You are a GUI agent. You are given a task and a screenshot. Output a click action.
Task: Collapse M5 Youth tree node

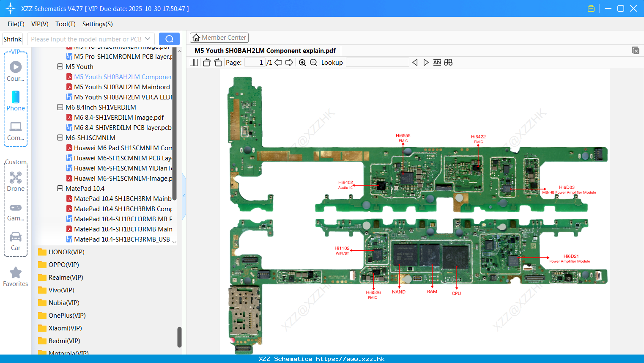click(x=60, y=66)
